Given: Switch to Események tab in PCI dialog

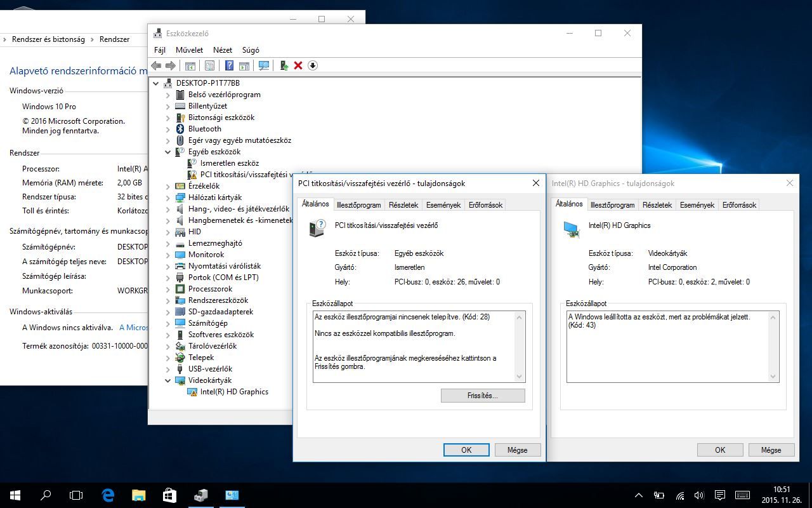Looking at the screenshot, I should [x=443, y=205].
